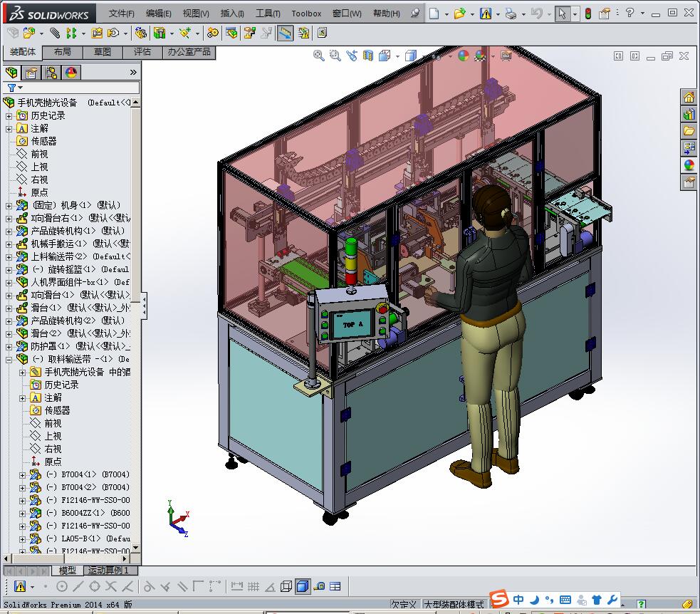
Task: Expand the (固定) 机身<1> component
Action: 9,206
